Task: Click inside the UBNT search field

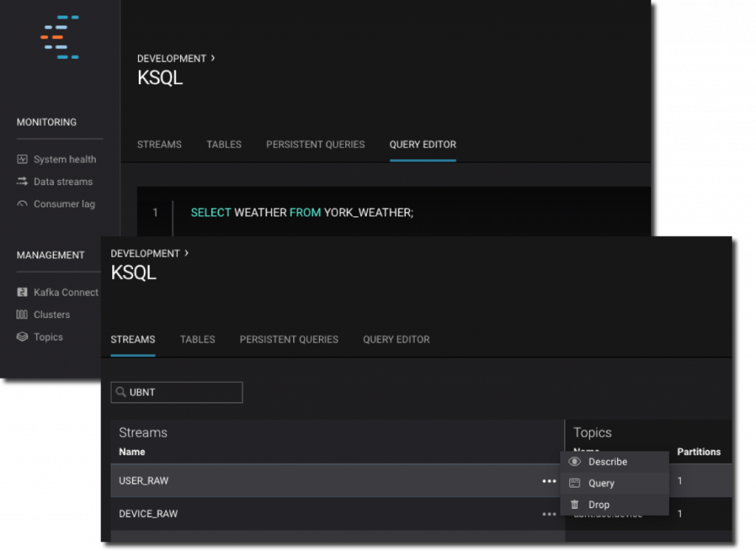Action: coord(185,392)
